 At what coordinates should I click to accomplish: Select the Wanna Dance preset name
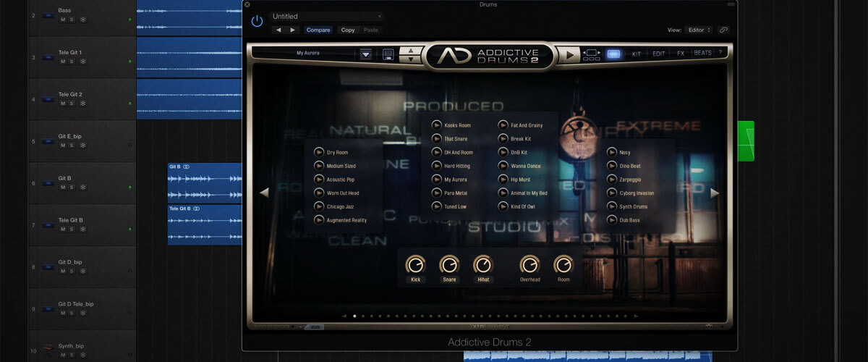pyautogui.click(x=525, y=167)
